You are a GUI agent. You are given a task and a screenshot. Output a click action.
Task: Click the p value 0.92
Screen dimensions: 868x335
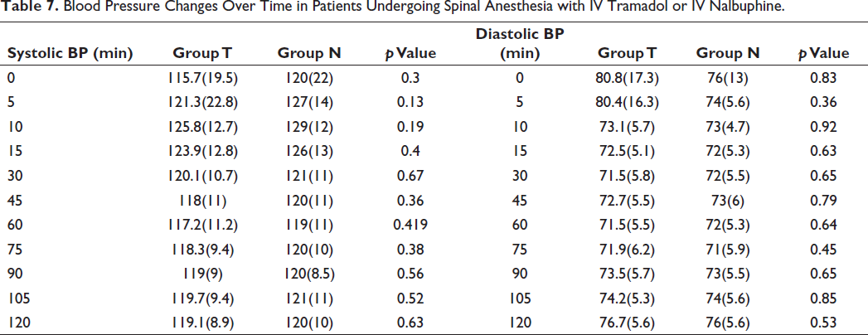[x=822, y=127]
